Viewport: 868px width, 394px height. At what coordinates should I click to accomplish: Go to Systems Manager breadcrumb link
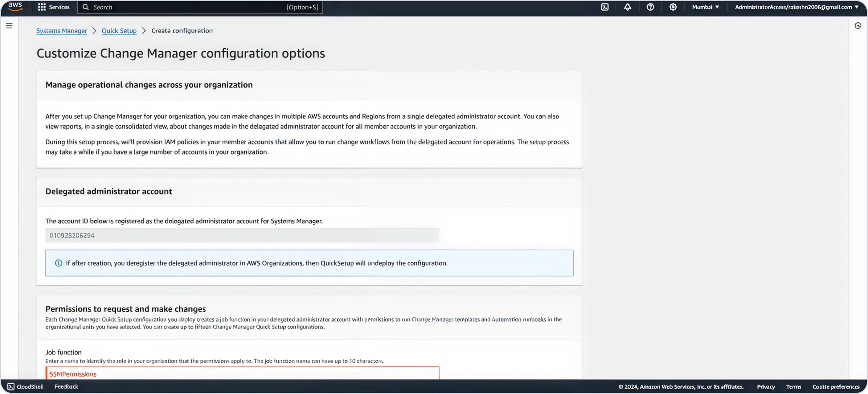tap(61, 31)
